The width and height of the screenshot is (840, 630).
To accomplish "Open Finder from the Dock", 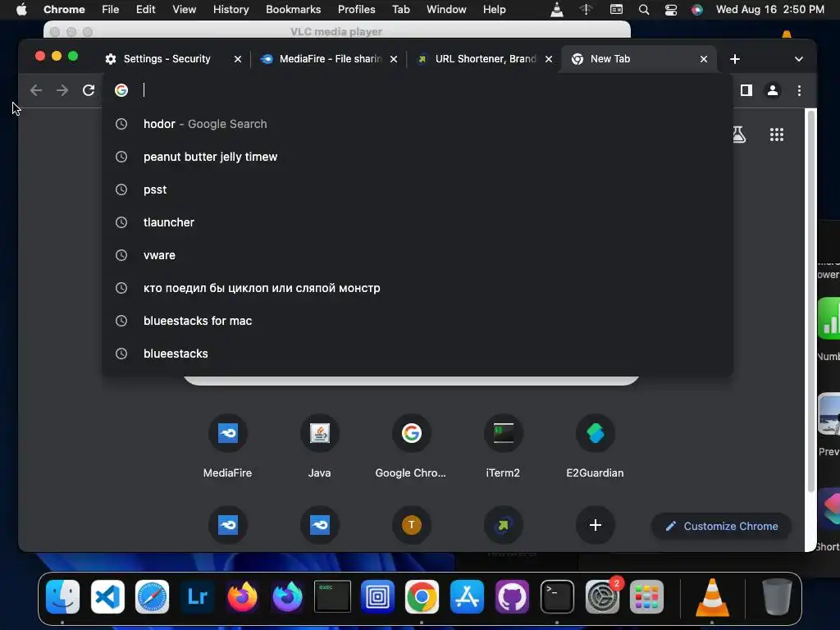I will 62,596.
